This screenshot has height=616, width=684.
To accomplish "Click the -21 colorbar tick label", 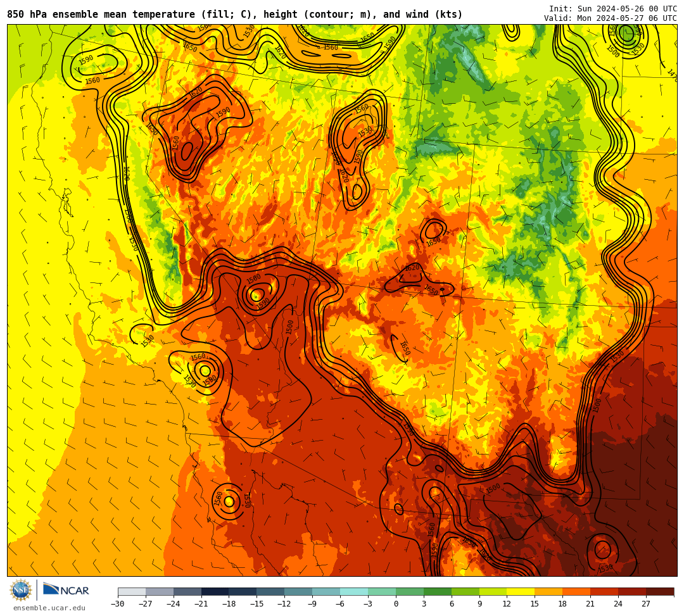I will click(201, 604).
